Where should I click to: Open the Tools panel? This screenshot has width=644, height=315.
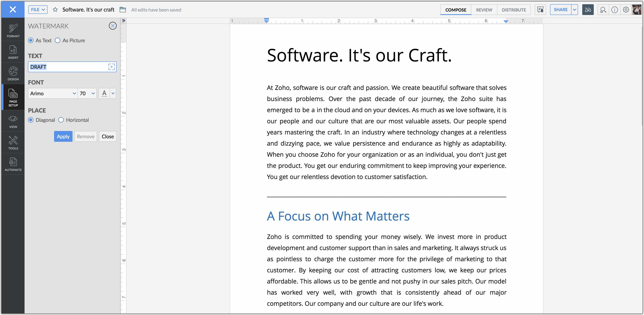pyautogui.click(x=13, y=143)
